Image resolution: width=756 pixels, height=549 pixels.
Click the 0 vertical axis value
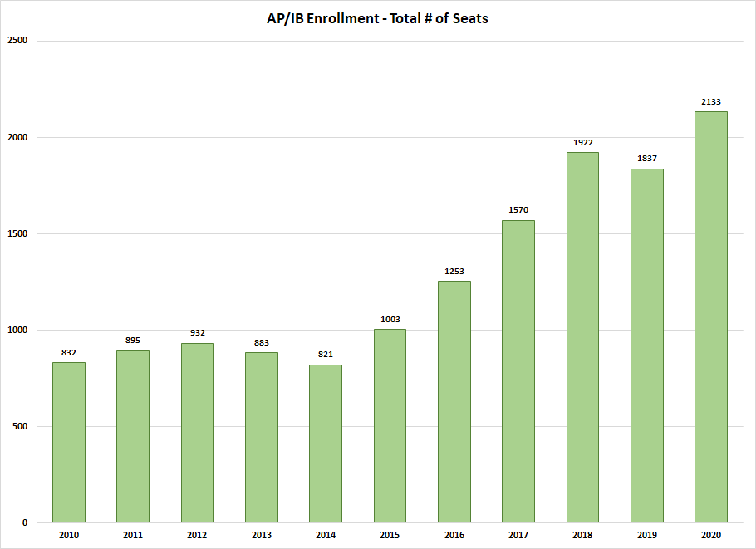point(25,523)
